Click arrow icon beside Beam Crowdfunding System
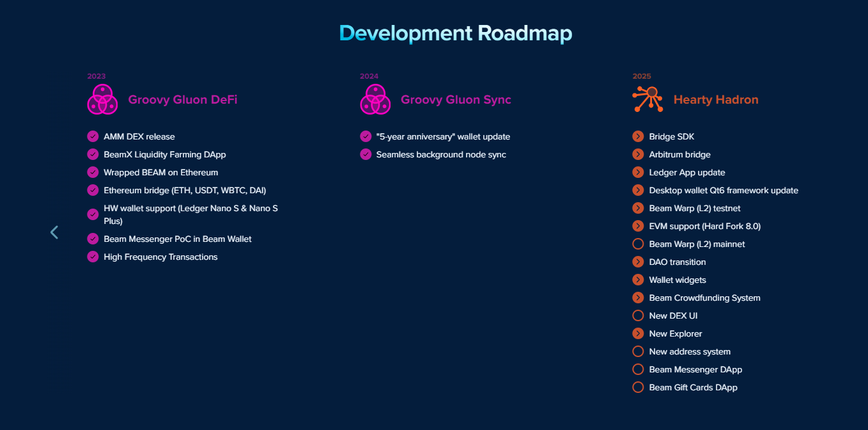 point(638,298)
